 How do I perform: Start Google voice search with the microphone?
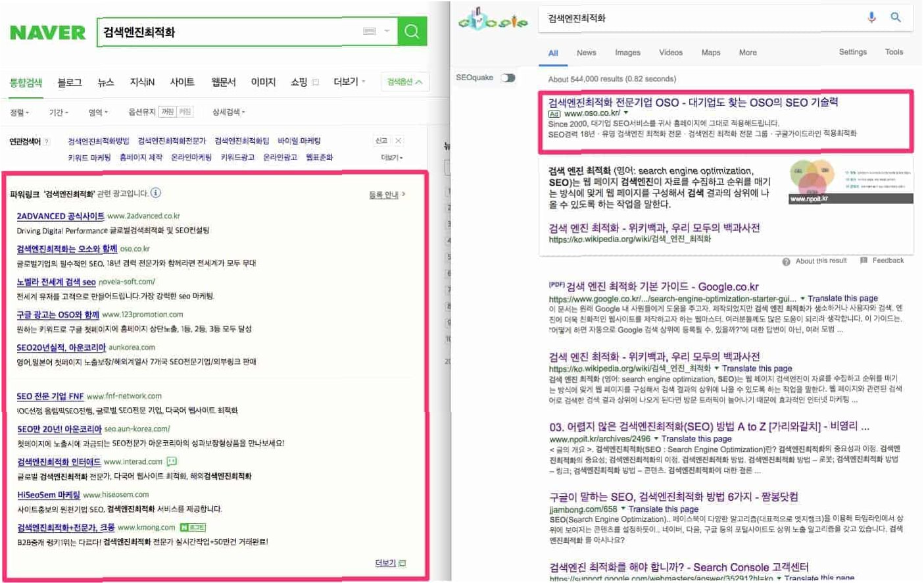point(871,18)
